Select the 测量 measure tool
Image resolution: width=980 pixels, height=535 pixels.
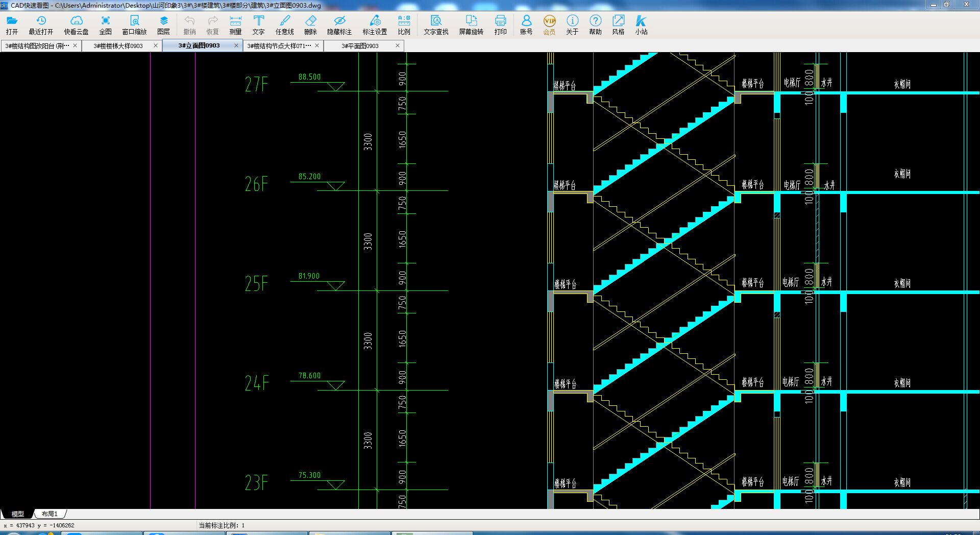235,25
